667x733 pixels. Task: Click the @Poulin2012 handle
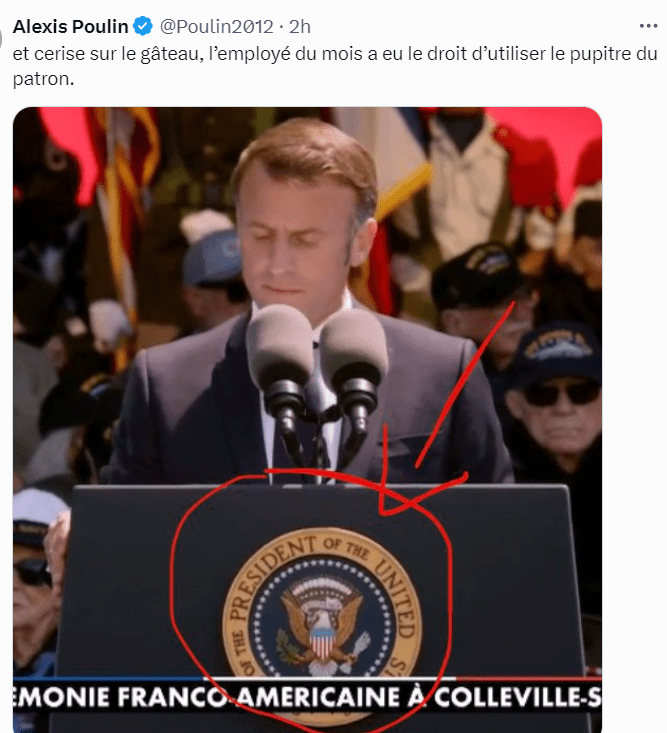[x=216, y=27]
